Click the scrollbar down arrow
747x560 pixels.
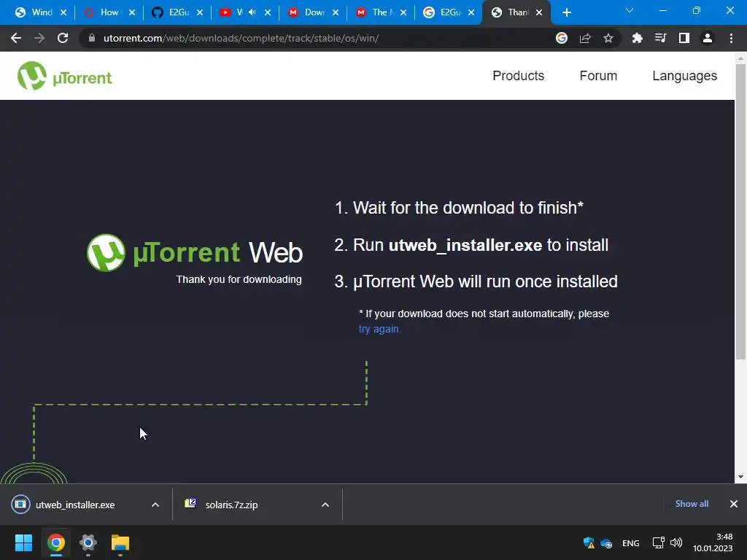coord(740,477)
